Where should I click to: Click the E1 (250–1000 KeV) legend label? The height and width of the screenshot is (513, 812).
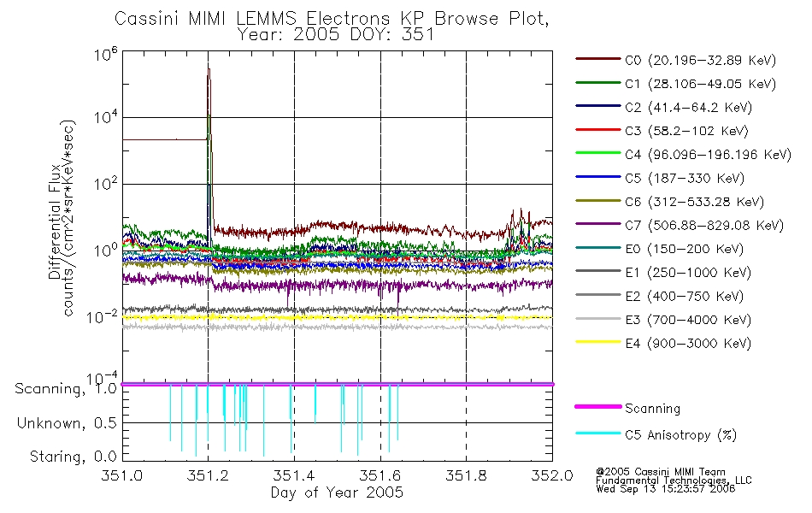[x=688, y=273]
